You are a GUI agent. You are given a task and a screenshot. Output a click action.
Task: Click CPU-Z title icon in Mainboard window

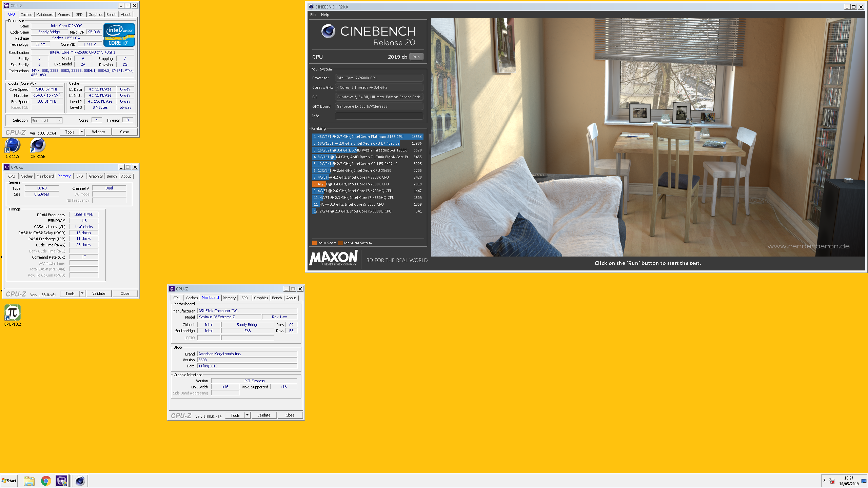pyautogui.click(x=172, y=289)
